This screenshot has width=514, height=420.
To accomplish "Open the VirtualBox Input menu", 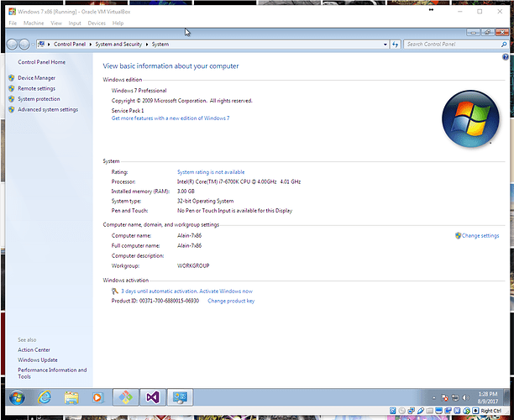I will pos(75,24).
